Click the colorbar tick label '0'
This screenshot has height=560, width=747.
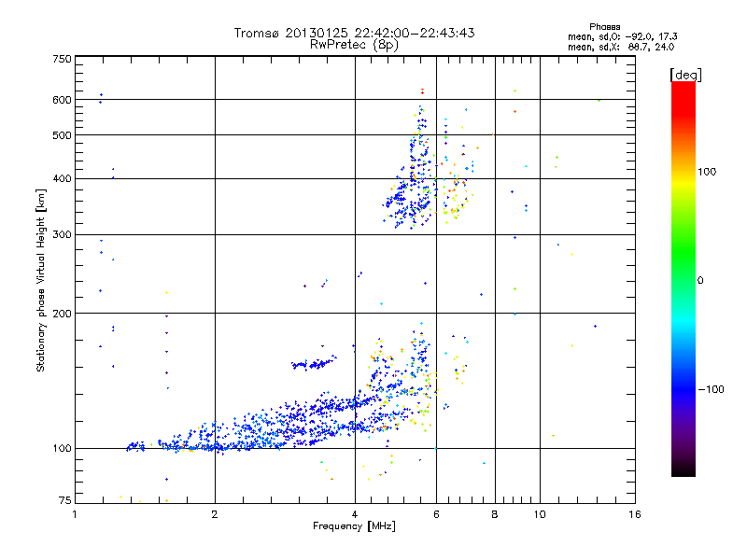pyautogui.click(x=700, y=281)
